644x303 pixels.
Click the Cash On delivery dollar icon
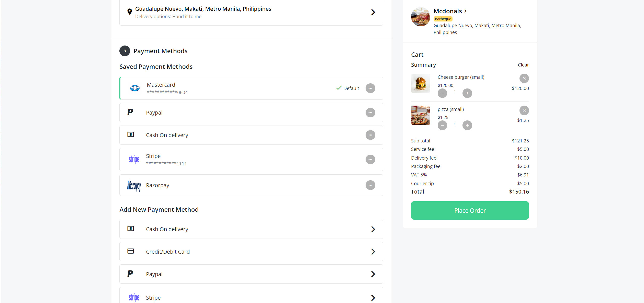pos(131,135)
